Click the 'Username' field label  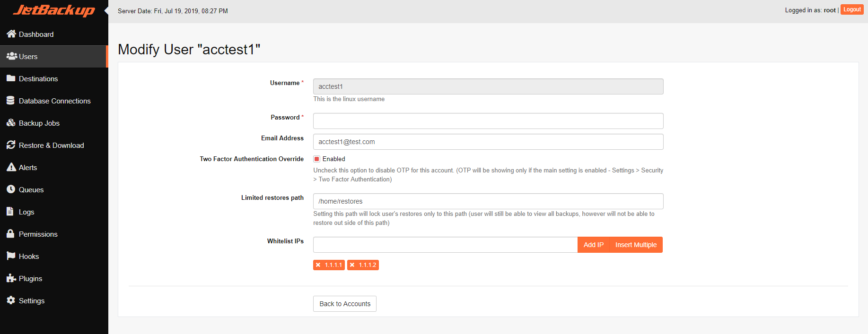pyautogui.click(x=285, y=83)
